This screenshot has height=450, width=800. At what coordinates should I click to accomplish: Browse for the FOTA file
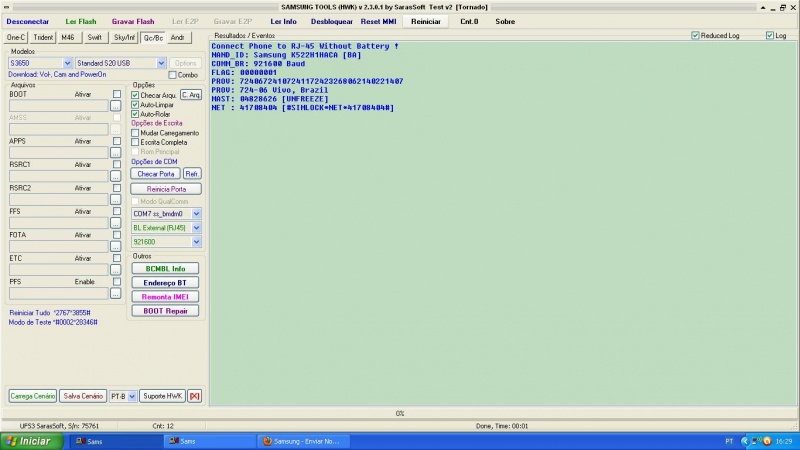[x=116, y=246]
